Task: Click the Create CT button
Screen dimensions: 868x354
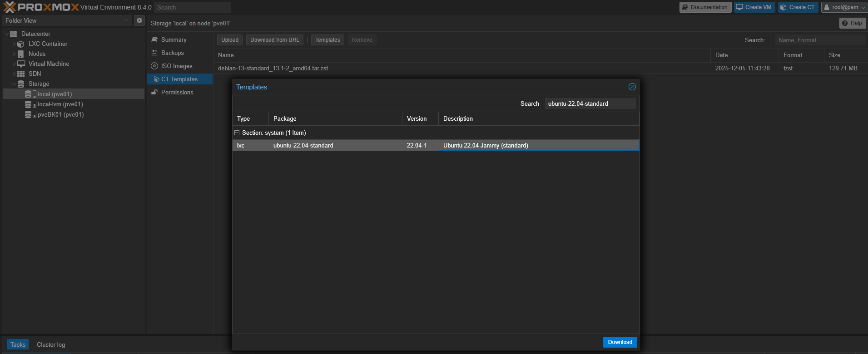Action: click(798, 7)
